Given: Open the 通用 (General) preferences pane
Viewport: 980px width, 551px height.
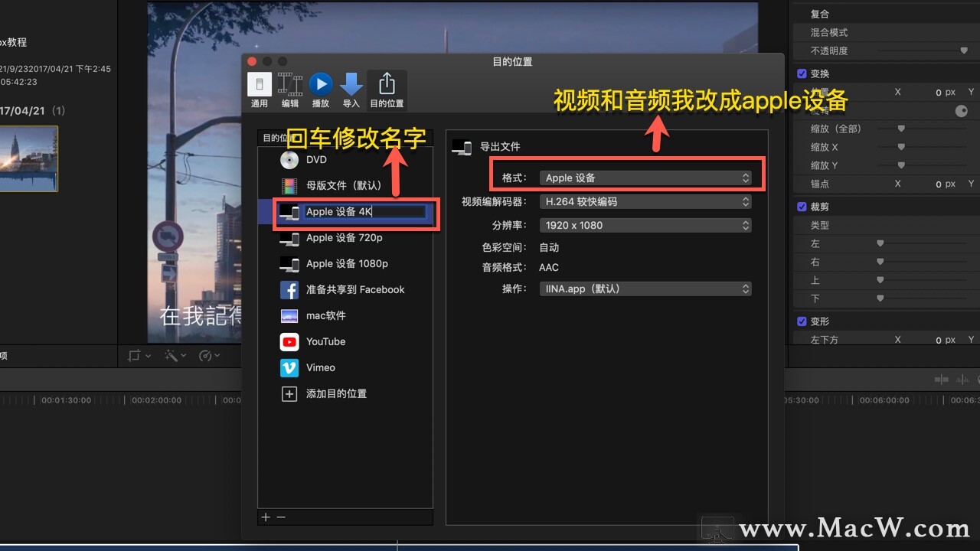Looking at the screenshot, I should pyautogui.click(x=260, y=90).
